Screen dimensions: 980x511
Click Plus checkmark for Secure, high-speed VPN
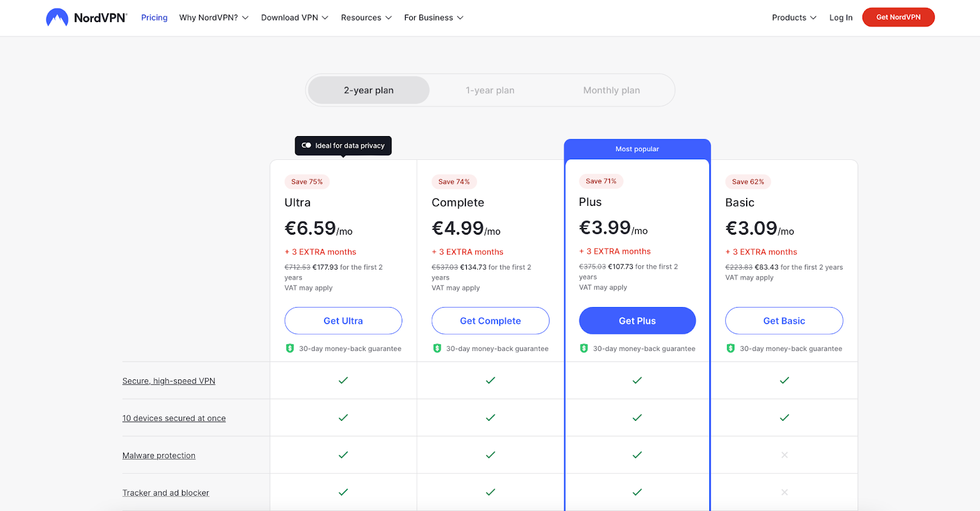point(637,380)
